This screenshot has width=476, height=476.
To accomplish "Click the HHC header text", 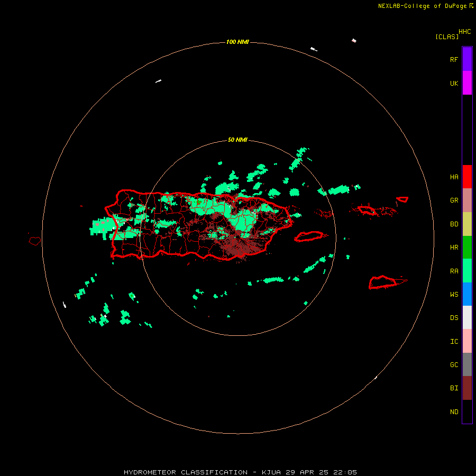I will point(464,32).
